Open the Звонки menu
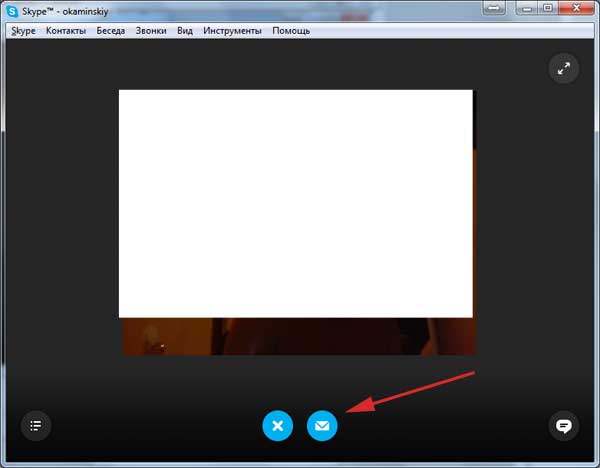 coord(151,31)
